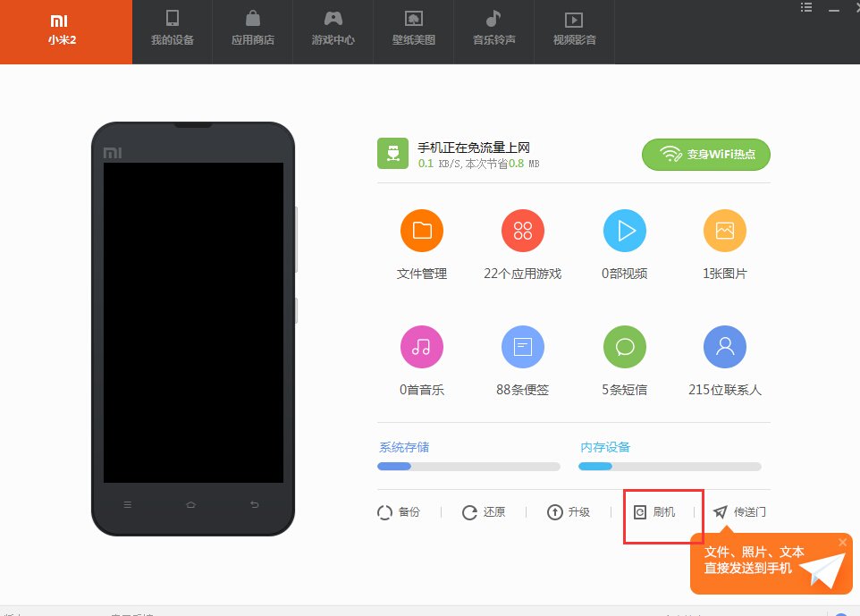Go to 游戏中心 game center tab
Screen dimensions: 860x616
click(x=333, y=32)
